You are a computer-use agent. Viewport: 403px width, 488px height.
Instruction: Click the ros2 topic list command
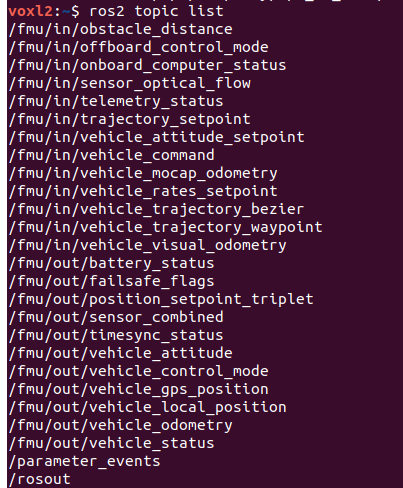click(x=156, y=12)
